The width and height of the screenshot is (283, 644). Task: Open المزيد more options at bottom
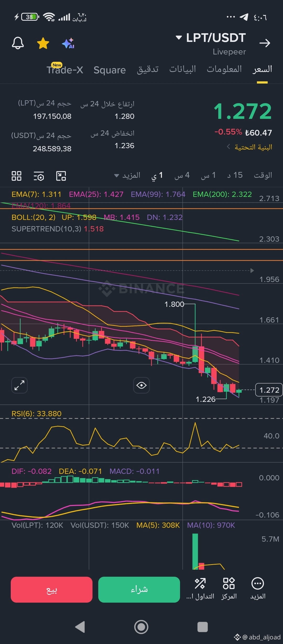click(258, 589)
